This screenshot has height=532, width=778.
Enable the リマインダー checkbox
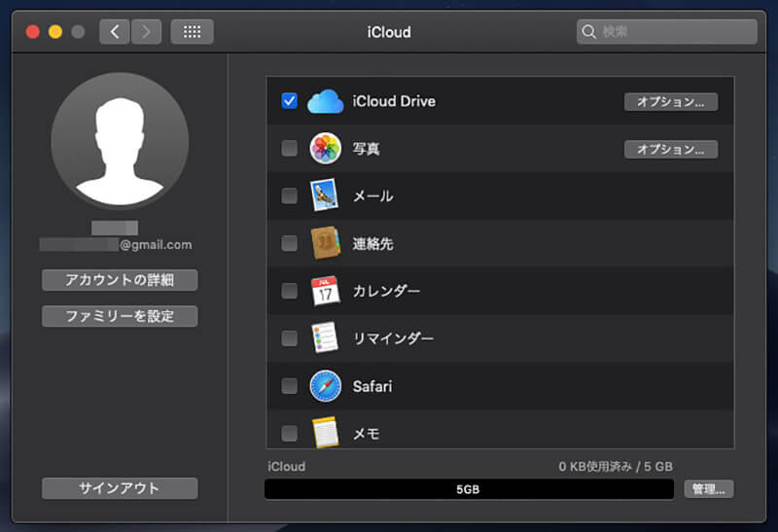click(289, 338)
